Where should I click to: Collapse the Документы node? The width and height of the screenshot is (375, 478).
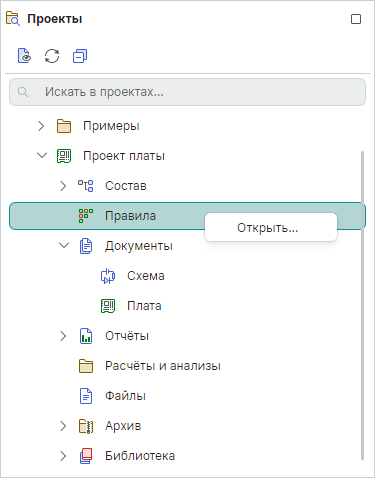coord(64,245)
